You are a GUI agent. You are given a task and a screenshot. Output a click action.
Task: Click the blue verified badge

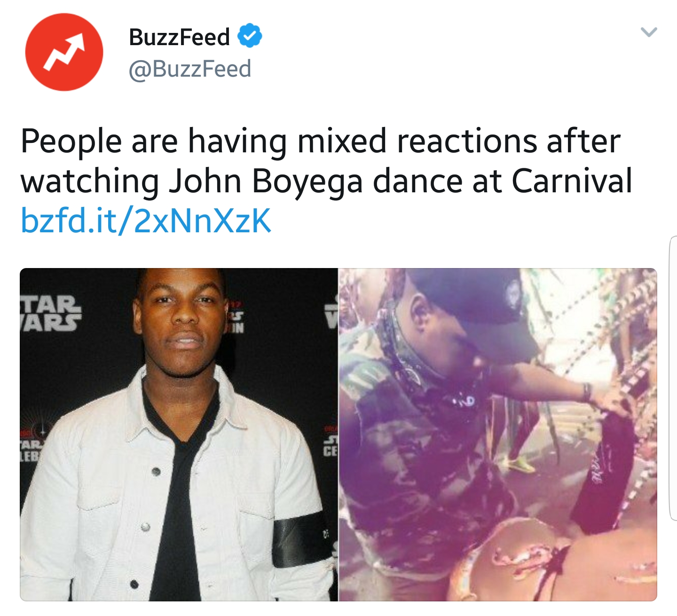(250, 36)
